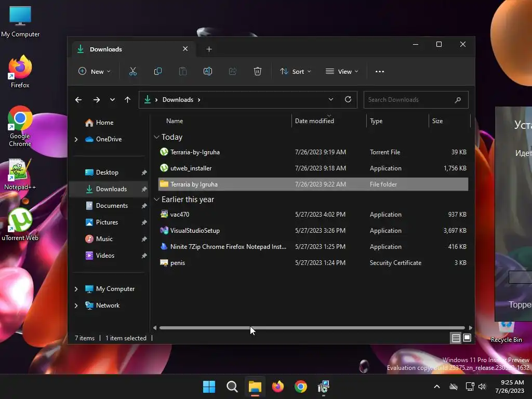Select Ninite 7Zip Chrome Firefox installer
This screenshot has width=532, height=399.
pyautogui.click(x=313, y=247)
